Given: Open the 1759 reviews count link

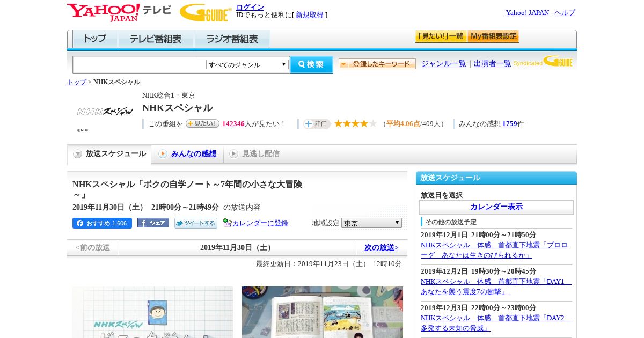Looking at the screenshot, I should coord(510,123).
